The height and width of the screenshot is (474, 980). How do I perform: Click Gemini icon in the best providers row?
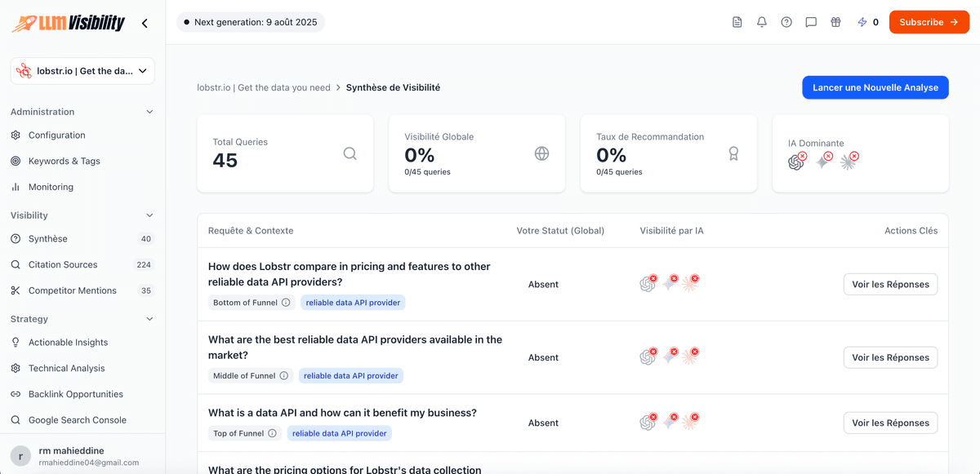point(669,357)
